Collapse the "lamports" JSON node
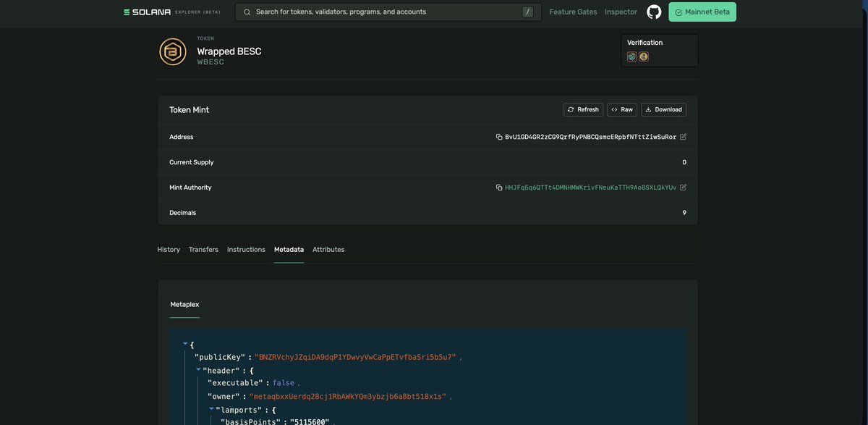The image size is (868, 425). coord(211,409)
